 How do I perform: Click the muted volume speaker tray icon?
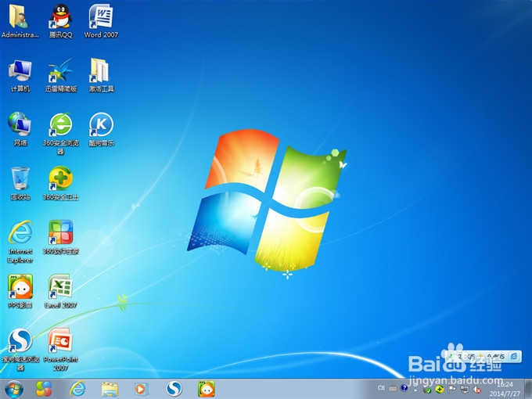(x=476, y=390)
